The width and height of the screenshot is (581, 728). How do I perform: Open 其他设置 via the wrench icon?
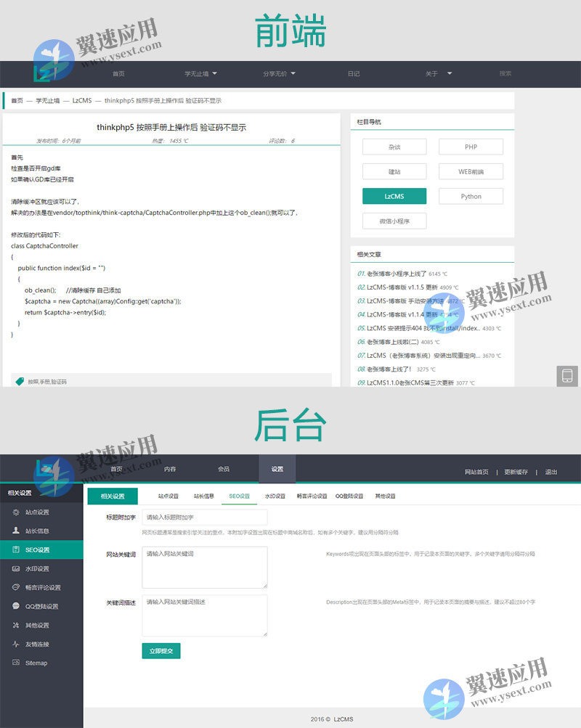(16, 625)
